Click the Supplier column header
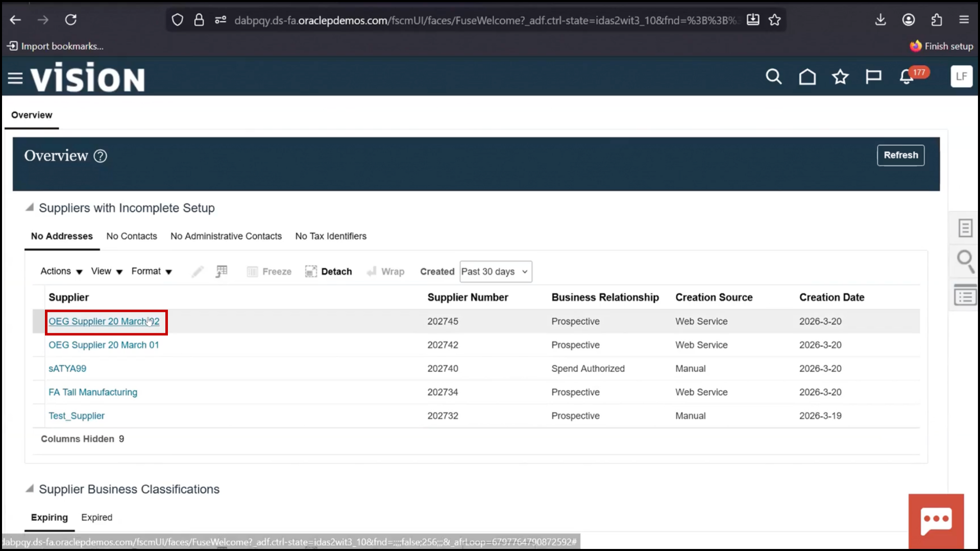The height and width of the screenshot is (551, 980). coord(68,297)
